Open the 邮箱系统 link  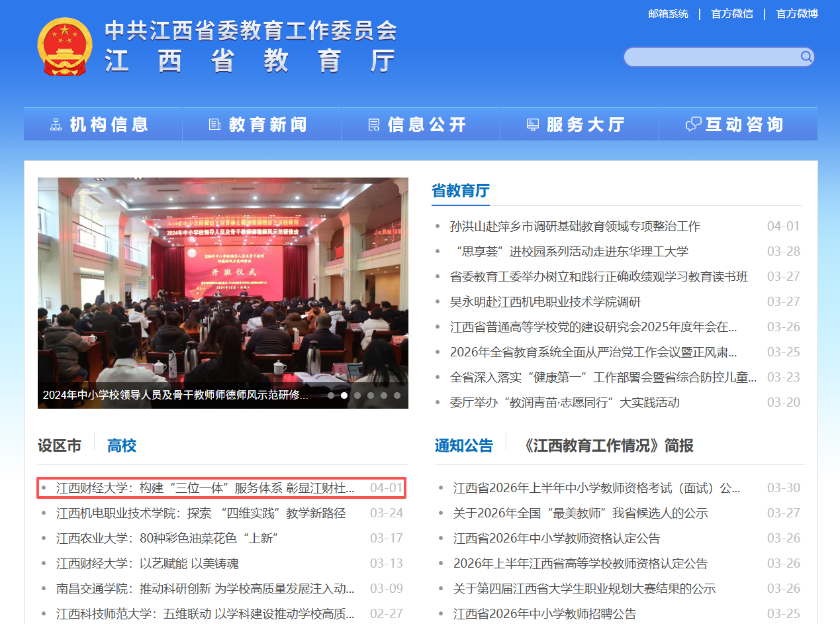point(668,14)
